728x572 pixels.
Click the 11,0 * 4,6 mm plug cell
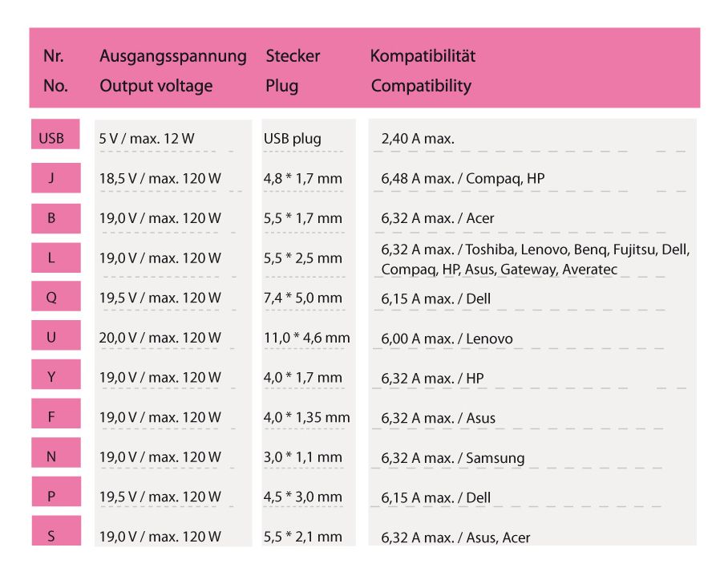pos(307,338)
